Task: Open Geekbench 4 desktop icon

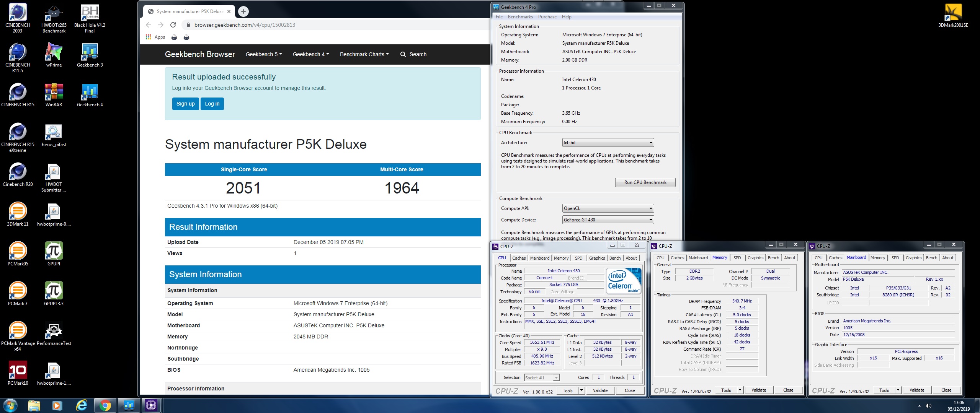Action: [x=90, y=95]
